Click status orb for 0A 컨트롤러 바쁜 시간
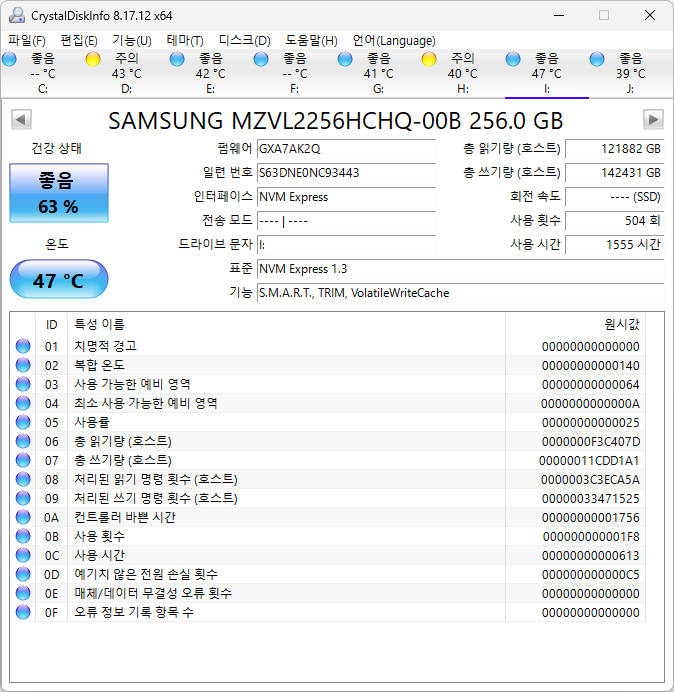This screenshot has width=674, height=692. pyautogui.click(x=23, y=517)
